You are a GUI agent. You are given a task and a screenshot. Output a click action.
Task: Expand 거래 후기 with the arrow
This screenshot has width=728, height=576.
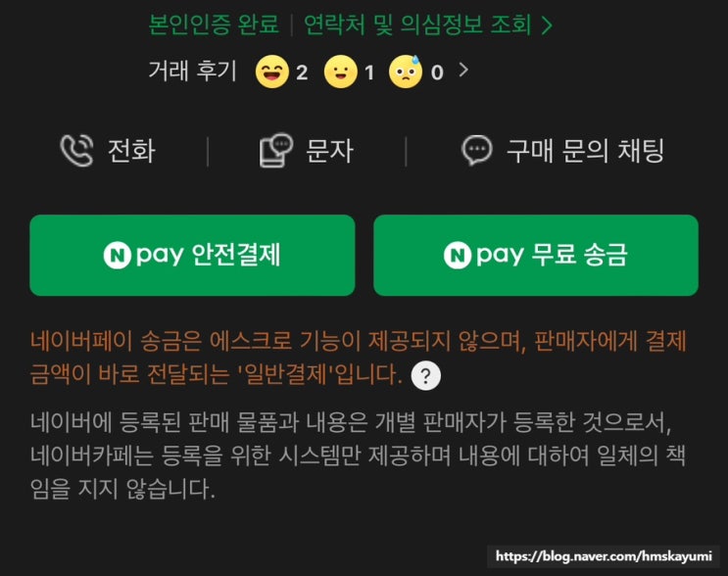463,71
